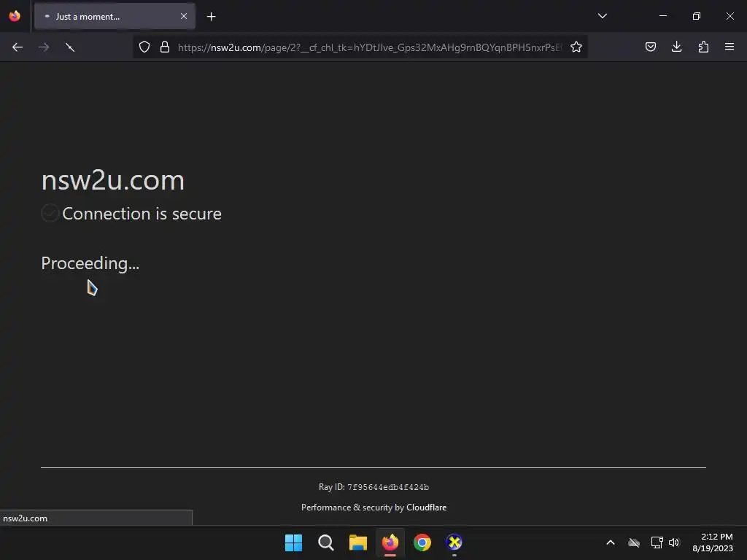
Task: Open the Downloads panel
Action: click(x=677, y=47)
